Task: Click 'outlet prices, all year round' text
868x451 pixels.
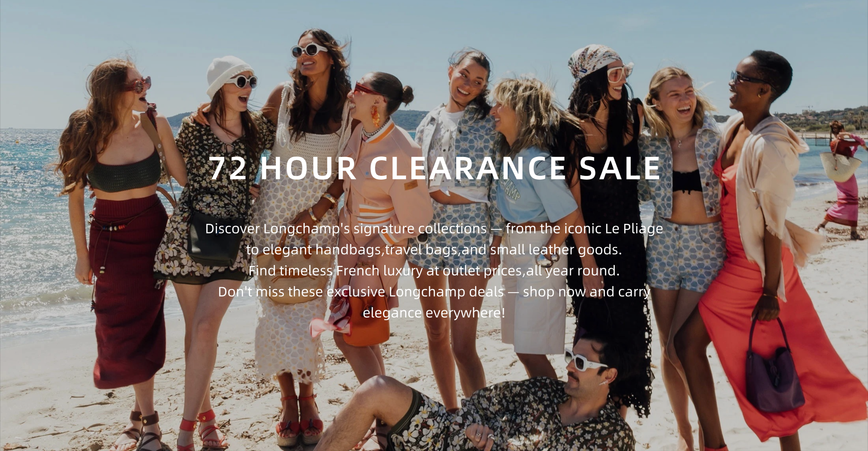Action: pyautogui.click(x=531, y=271)
